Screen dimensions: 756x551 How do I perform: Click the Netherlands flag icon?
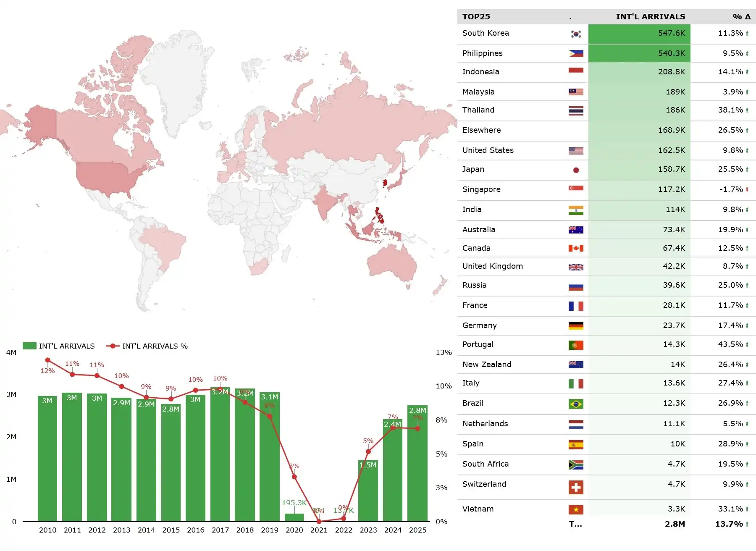576,424
